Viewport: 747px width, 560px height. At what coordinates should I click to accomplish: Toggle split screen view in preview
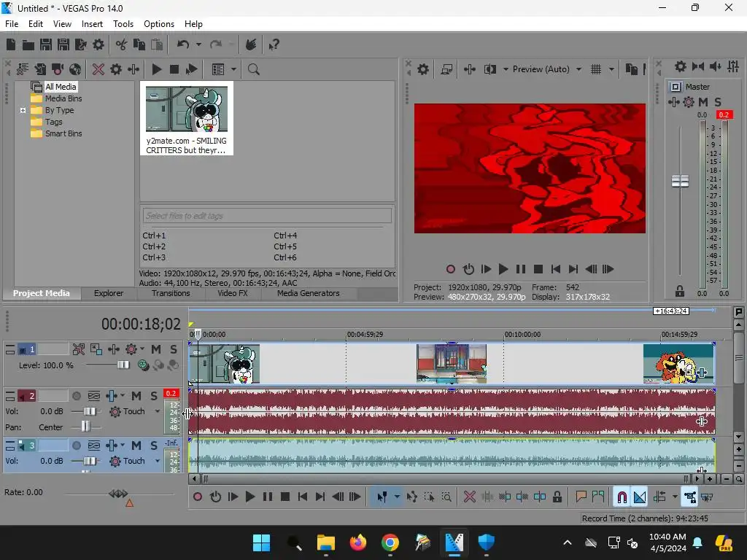click(x=489, y=69)
